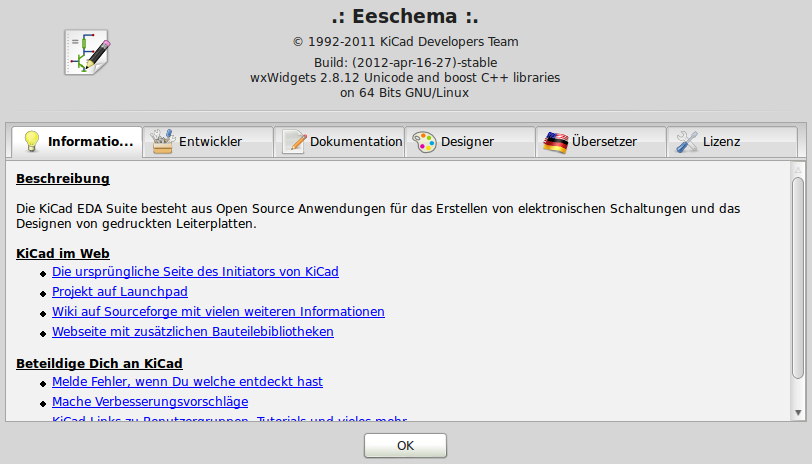Click the 'wxWidgets 2.8.12 Unicode' line

(405, 78)
